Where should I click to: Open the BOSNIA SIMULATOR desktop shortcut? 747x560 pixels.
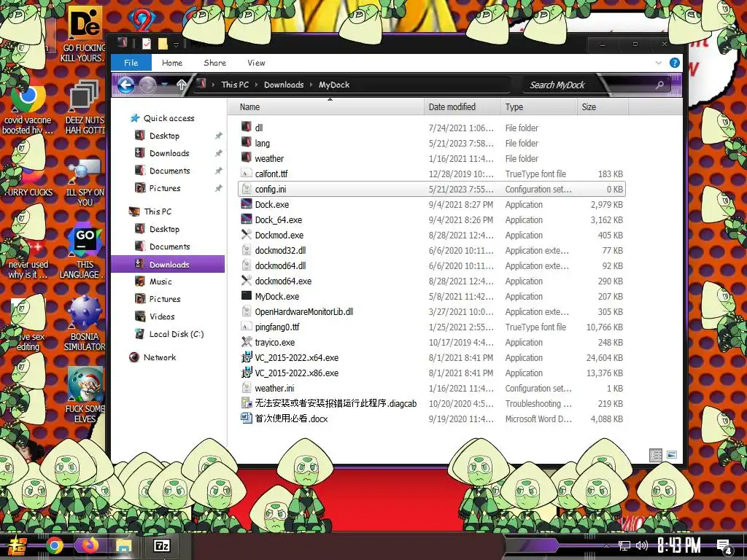[x=85, y=324]
